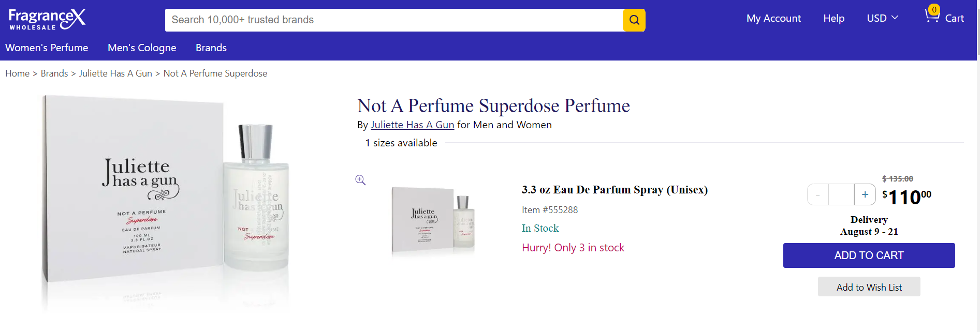The image size is (980, 332).
Task: Open the Men's Cologne menu
Action: pyautogui.click(x=142, y=48)
